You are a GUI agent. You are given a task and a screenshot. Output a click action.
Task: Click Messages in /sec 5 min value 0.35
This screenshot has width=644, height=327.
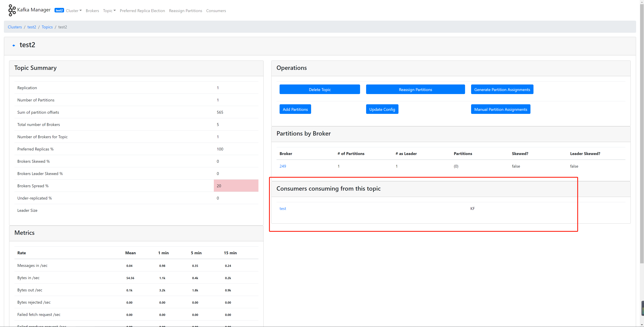click(195, 266)
